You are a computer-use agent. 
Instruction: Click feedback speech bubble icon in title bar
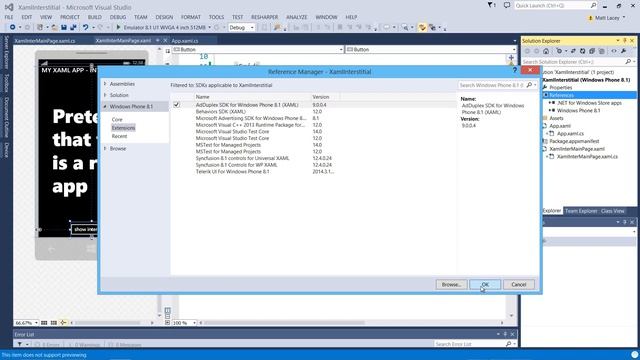[507, 5]
